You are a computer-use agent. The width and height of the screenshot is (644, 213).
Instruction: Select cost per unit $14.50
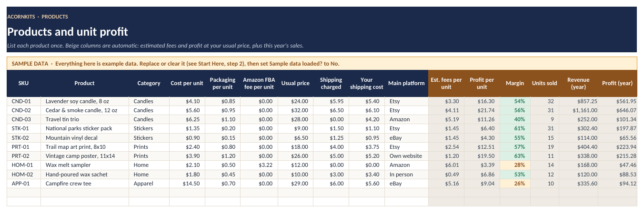(187, 183)
